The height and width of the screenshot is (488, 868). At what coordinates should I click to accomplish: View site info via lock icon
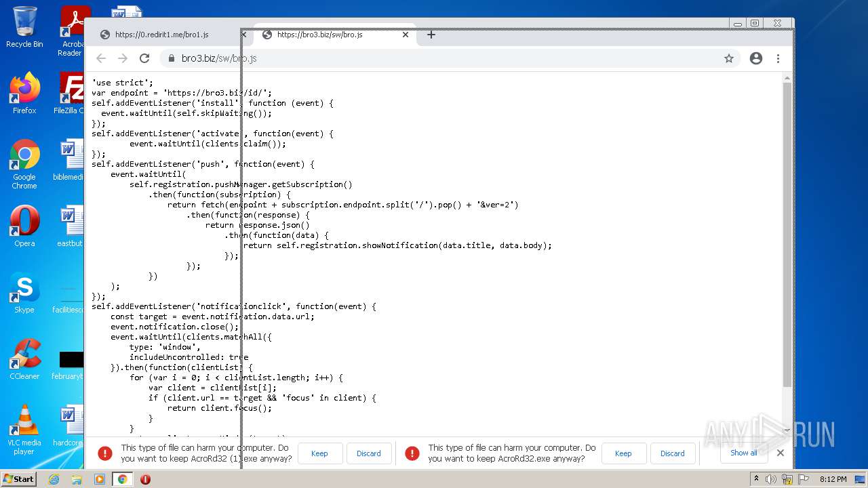(x=171, y=58)
